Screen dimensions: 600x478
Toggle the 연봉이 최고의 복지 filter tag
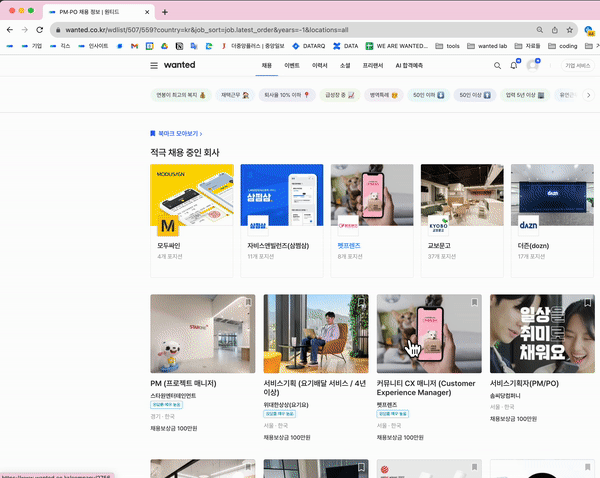tap(181, 95)
